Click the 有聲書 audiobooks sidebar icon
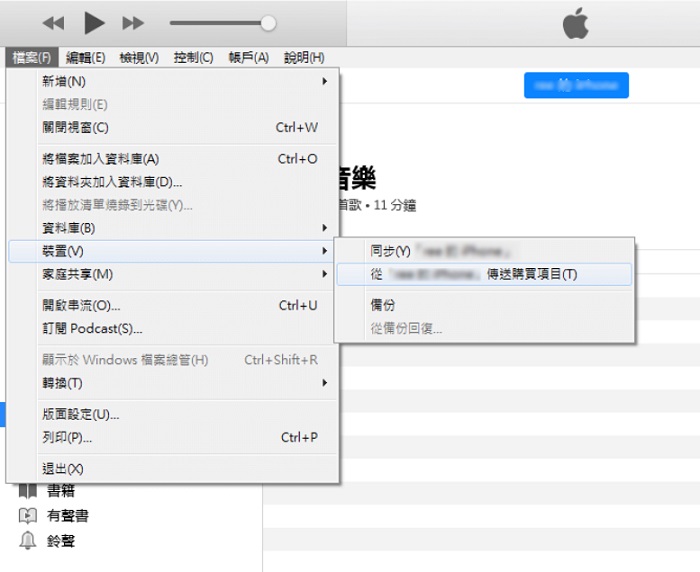The width and height of the screenshot is (700, 572). point(28,516)
